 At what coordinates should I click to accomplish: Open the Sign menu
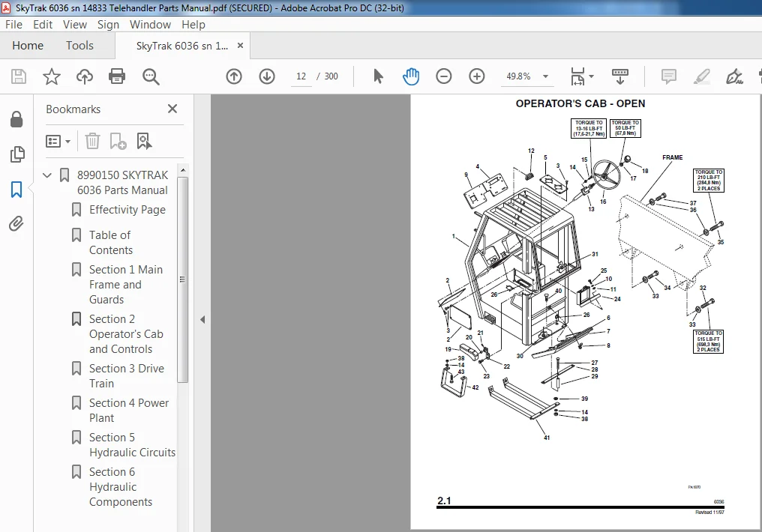[x=108, y=24]
